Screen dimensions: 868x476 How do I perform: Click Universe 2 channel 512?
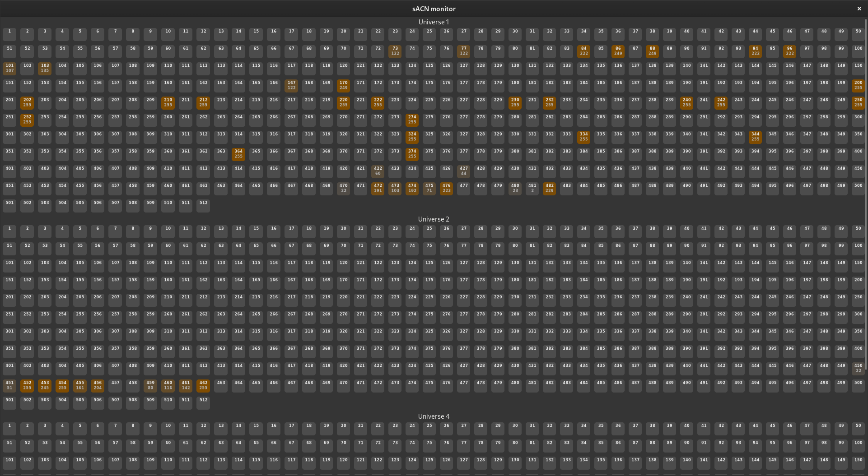[203, 402]
